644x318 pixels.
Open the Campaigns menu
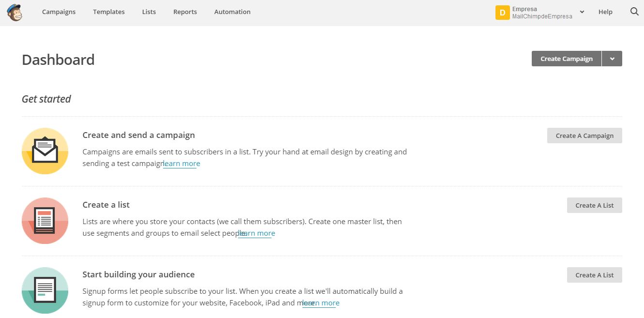pyautogui.click(x=59, y=12)
